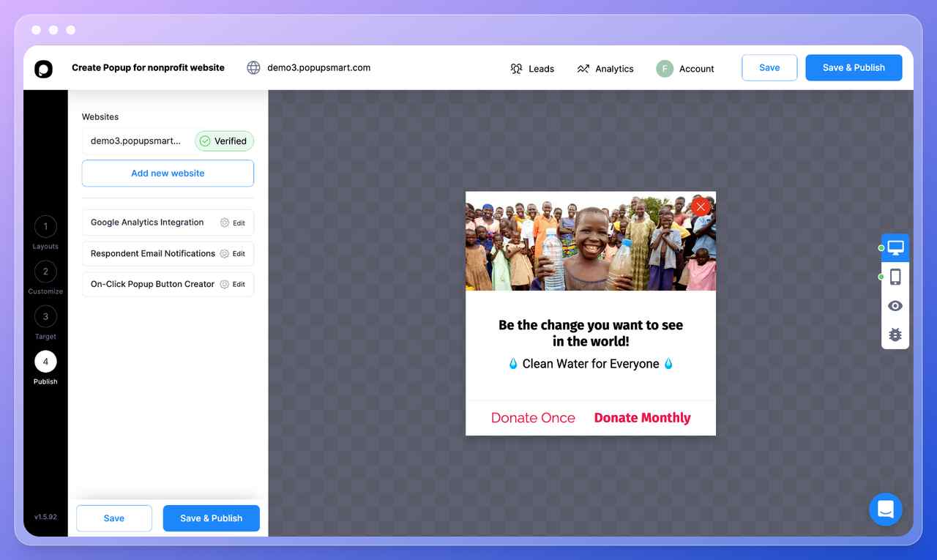Edit Google Analytics Integration

point(233,223)
